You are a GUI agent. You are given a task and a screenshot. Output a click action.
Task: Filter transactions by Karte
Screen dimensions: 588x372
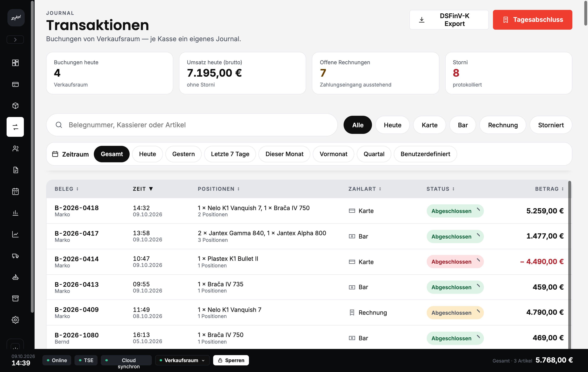[429, 125]
